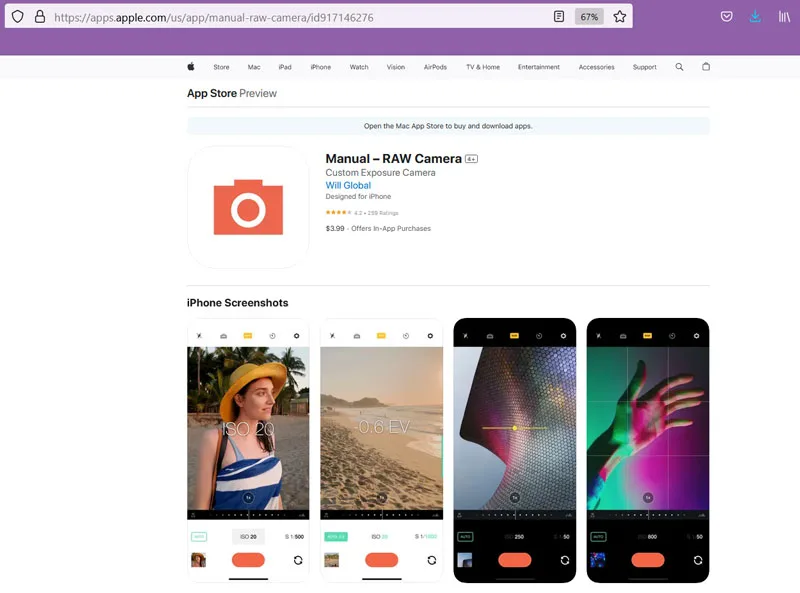Open the downloads arrow icon

(x=755, y=17)
